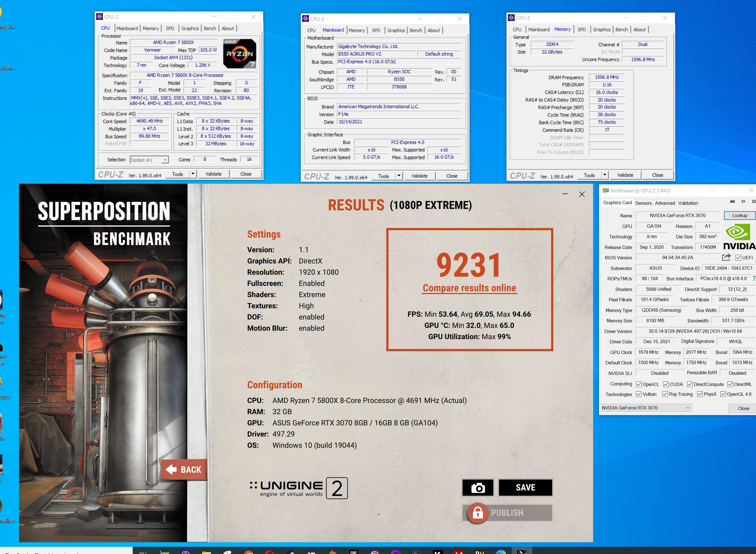
Task: Click the Superposition camera screenshot button
Action: [478, 488]
